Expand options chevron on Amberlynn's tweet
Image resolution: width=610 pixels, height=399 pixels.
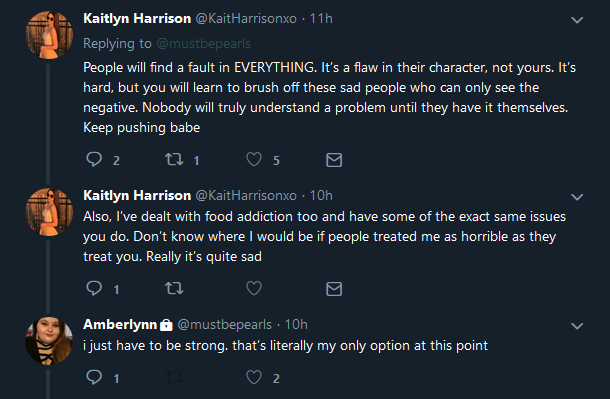(577, 326)
